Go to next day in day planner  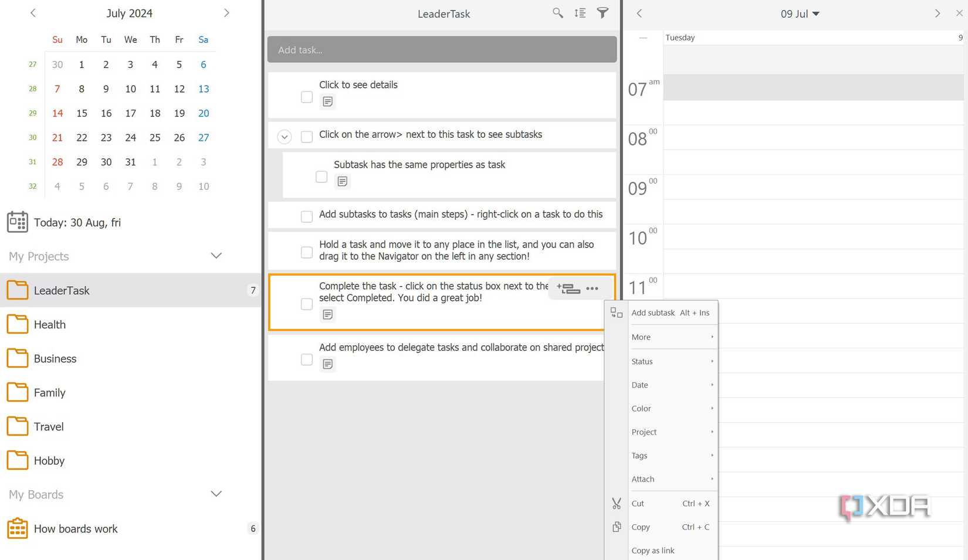point(937,13)
